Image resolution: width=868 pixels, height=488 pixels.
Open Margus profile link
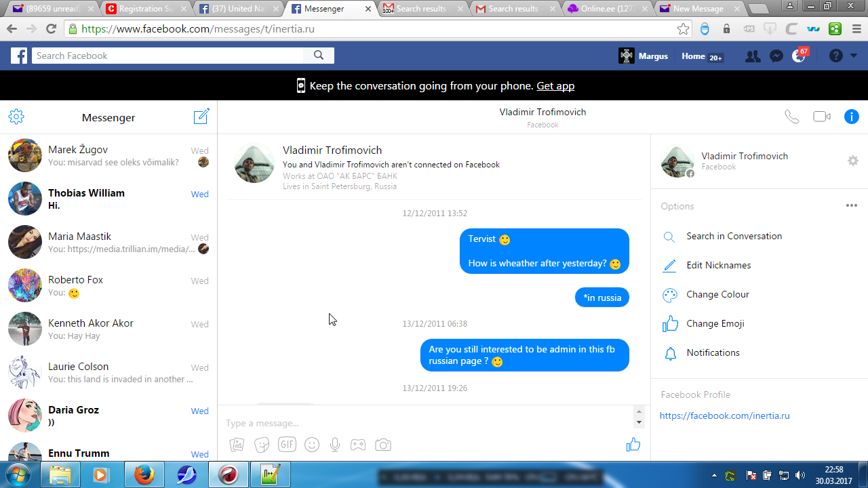[644, 56]
